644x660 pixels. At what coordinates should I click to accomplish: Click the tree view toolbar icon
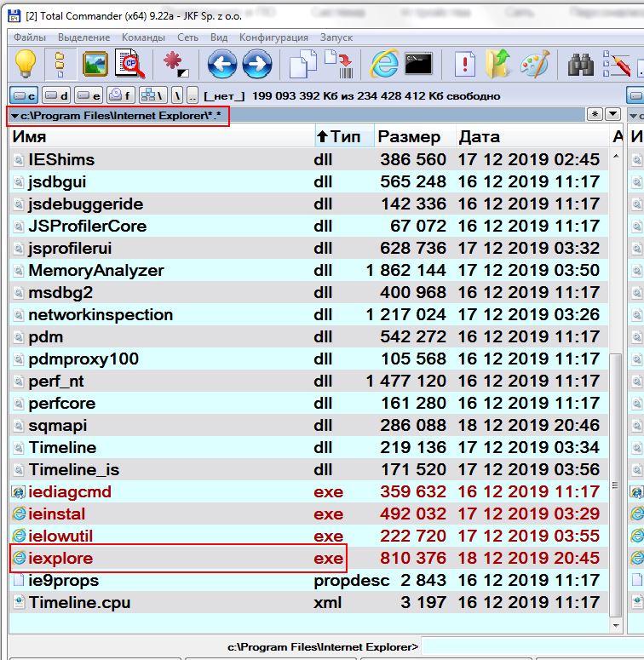coord(60,64)
